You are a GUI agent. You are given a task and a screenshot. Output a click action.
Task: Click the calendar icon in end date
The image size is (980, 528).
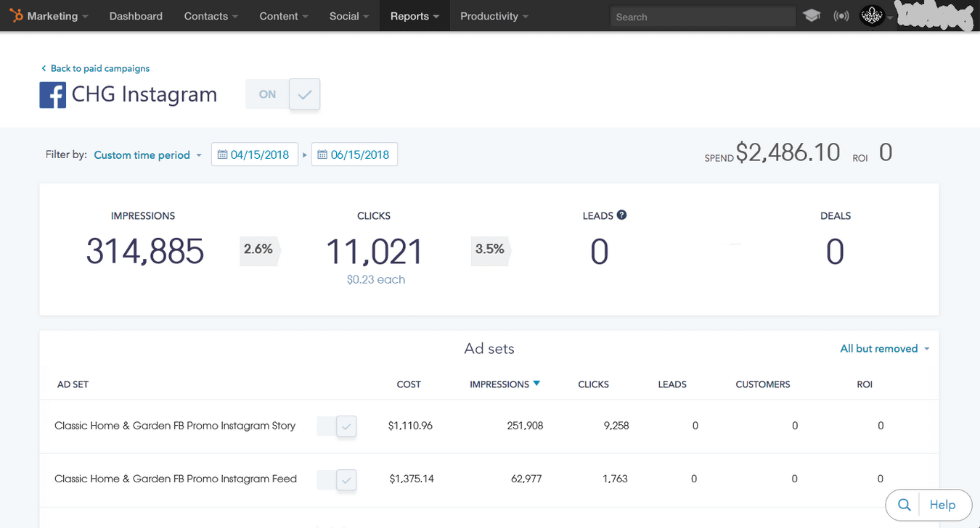(322, 154)
